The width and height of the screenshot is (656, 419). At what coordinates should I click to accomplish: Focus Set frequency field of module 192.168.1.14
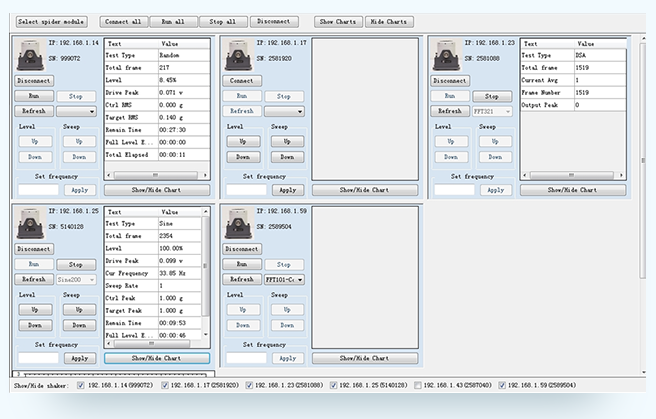click(38, 190)
